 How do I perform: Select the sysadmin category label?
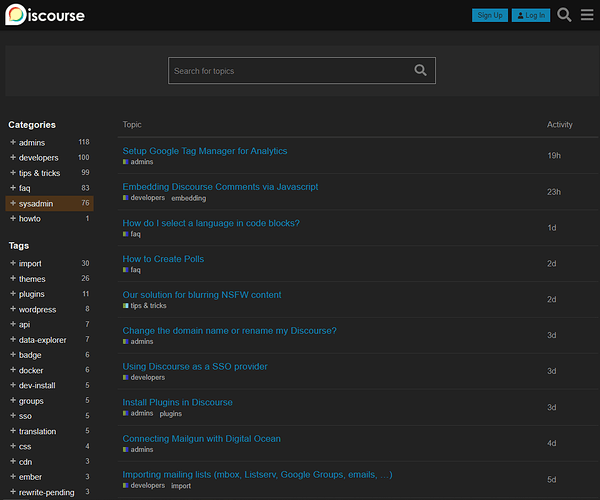[36, 204]
